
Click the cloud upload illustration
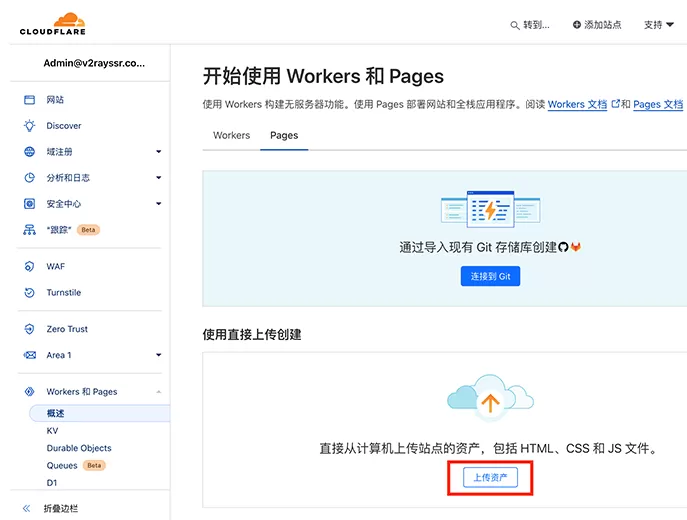tap(490, 396)
